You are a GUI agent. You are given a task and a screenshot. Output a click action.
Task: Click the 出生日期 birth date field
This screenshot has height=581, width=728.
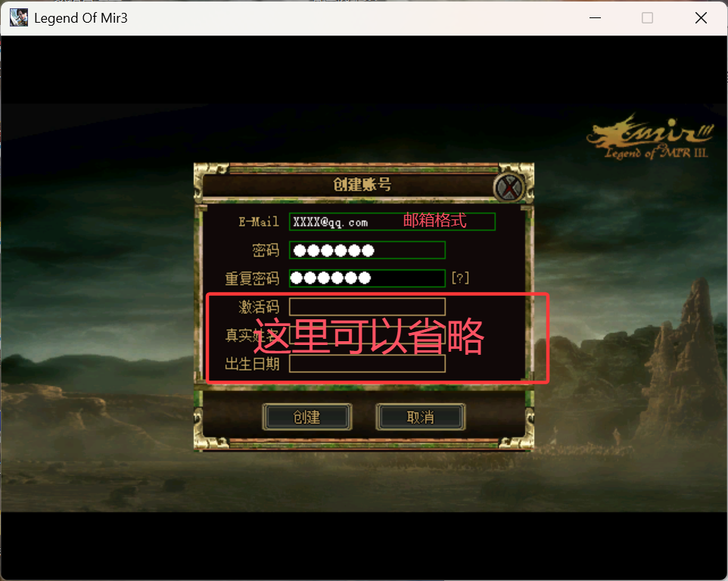click(x=367, y=364)
